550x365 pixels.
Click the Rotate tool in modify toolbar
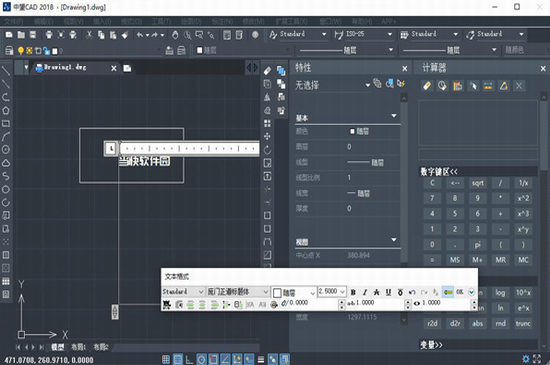pyautogui.click(x=267, y=150)
